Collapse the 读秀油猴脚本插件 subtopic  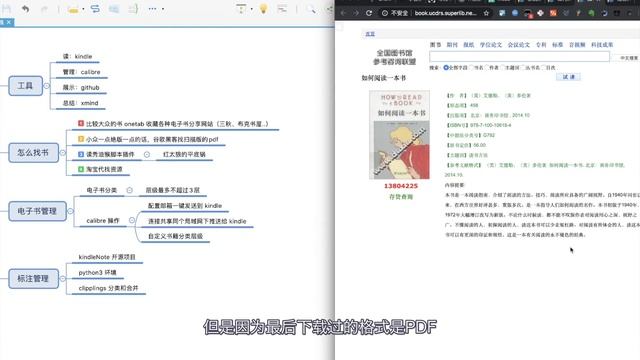[x=147, y=154]
